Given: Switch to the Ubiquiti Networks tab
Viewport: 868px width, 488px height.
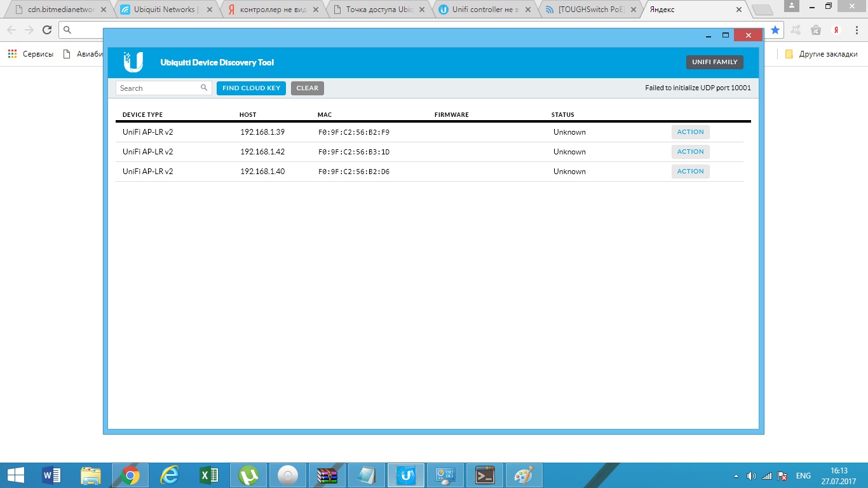Looking at the screenshot, I should pyautogui.click(x=166, y=10).
